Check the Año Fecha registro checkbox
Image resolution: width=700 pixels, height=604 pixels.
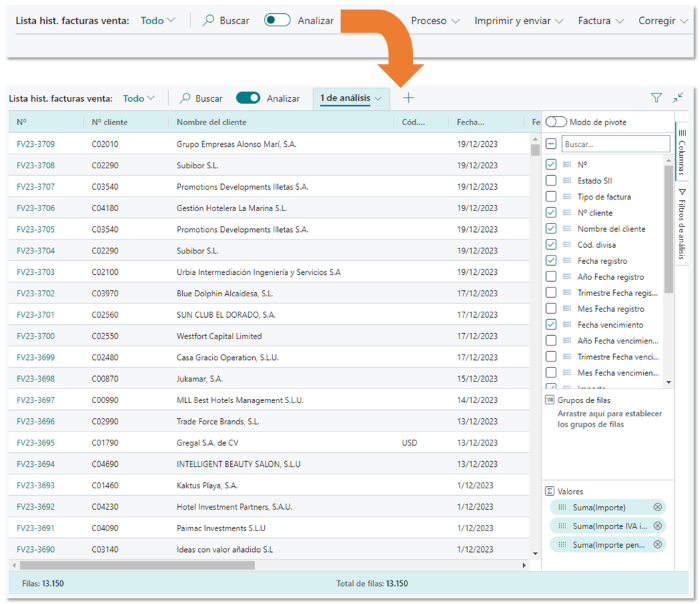coord(551,276)
